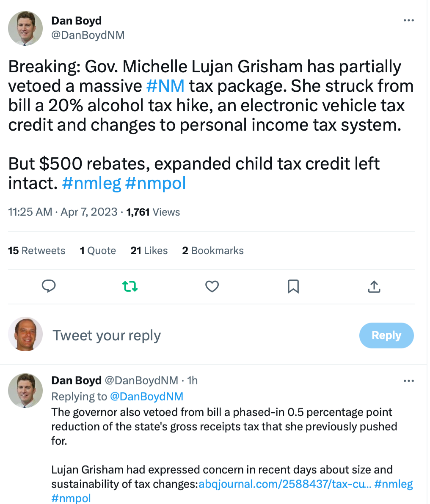The height and width of the screenshot is (504, 430).
Task: Click the reply speech bubble icon
Action: [x=49, y=287]
